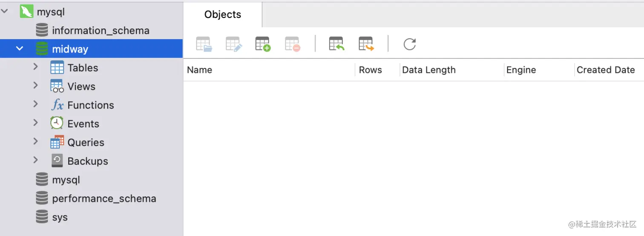Collapse the midway database
Screen dimensions: 644x236
click(x=20, y=49)
